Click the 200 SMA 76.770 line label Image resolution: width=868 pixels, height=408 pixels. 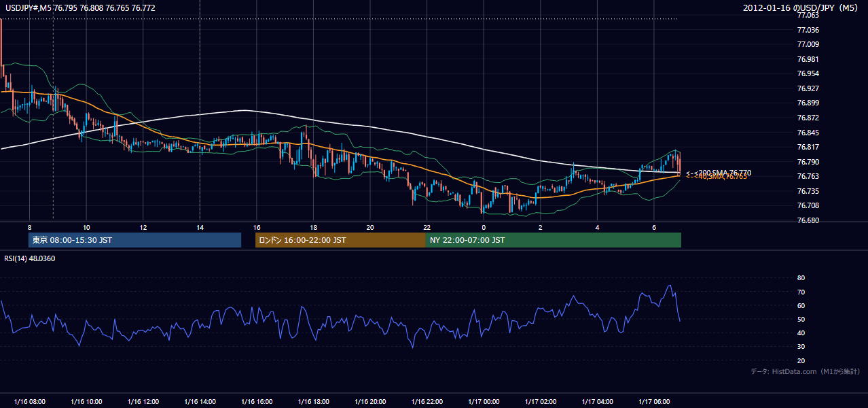[x=719, y=173]
